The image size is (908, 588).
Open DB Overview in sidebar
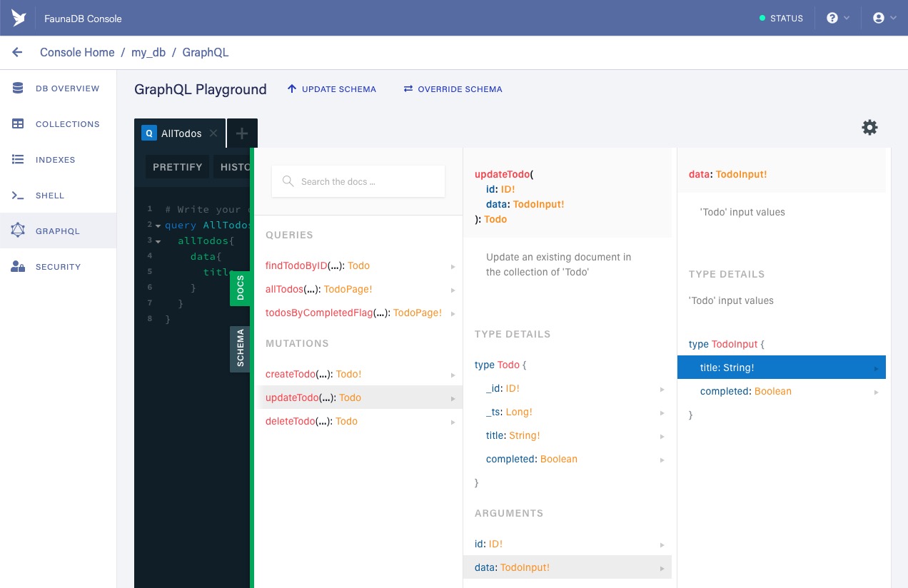(x=58, y=88)
